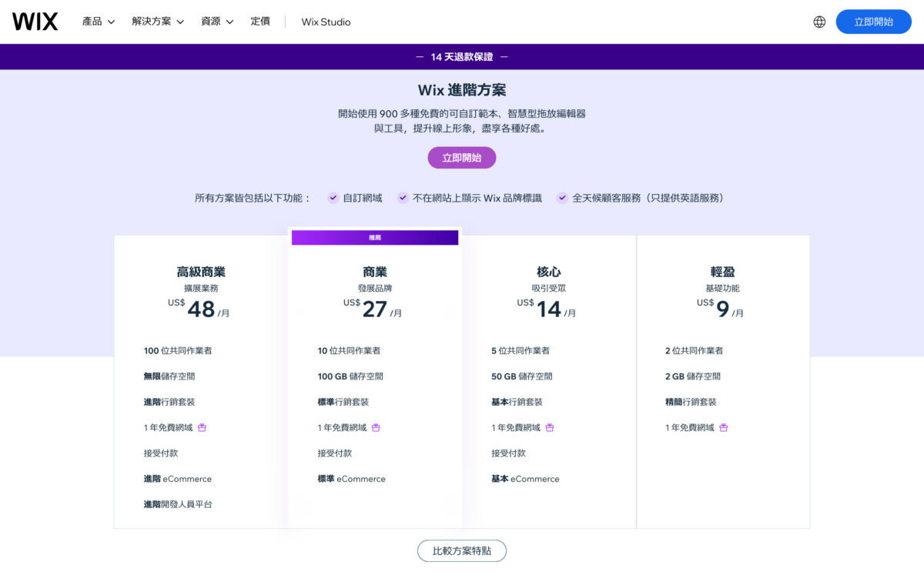Click the 基礎功能 subtitle
Image resolution: width=924 pixels, height=575 pixels.
(723, 289)
